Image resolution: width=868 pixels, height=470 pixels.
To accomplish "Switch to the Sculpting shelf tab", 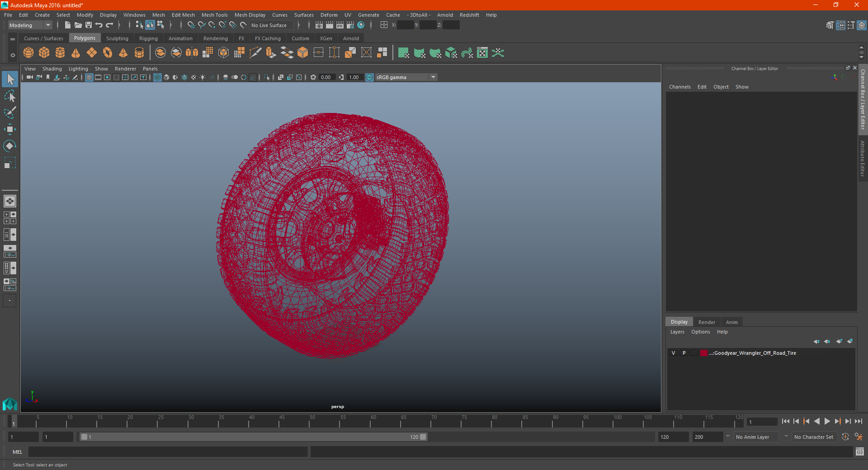I will pos(117,38).
